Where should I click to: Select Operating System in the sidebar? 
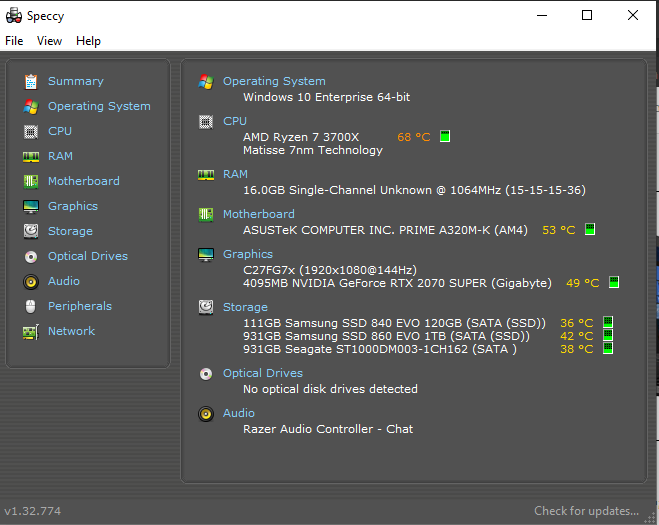point(99,106)
